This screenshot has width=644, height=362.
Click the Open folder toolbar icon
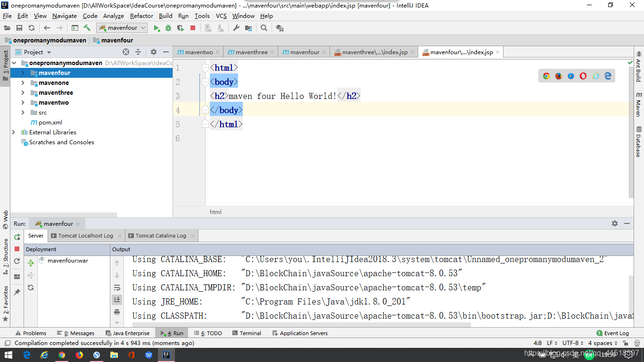[7, 28]
